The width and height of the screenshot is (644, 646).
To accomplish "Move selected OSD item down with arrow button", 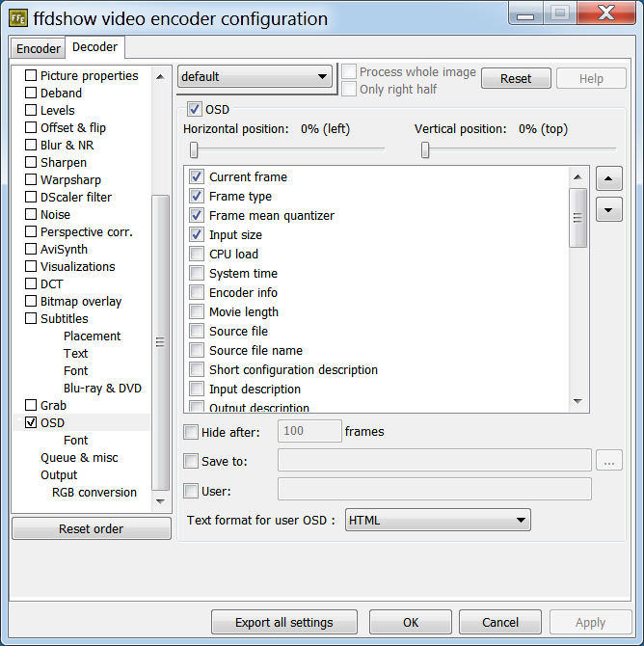I will click(x=608, y=209).
